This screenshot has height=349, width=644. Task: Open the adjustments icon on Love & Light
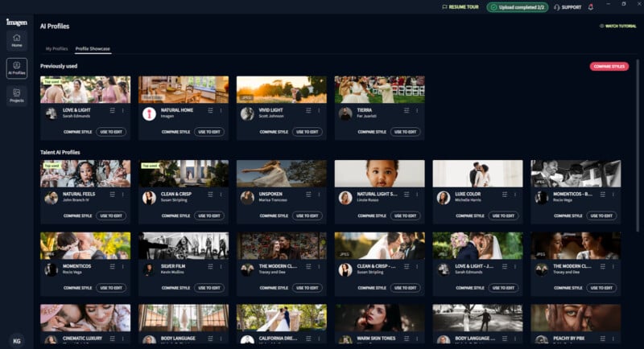pyautogui.click(x=114, y=110)
